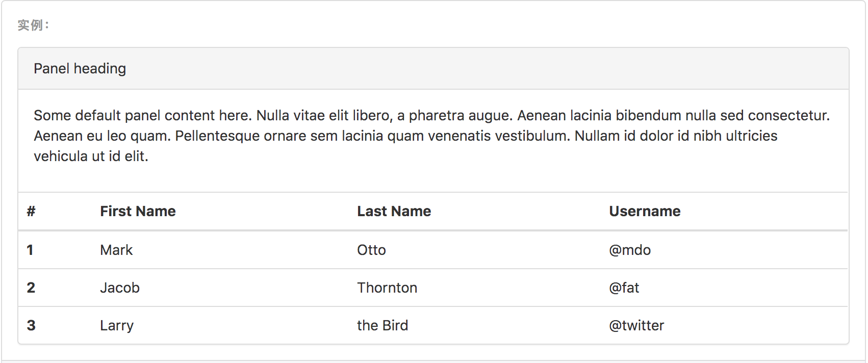Select row number 1 cell

(30, 250)
